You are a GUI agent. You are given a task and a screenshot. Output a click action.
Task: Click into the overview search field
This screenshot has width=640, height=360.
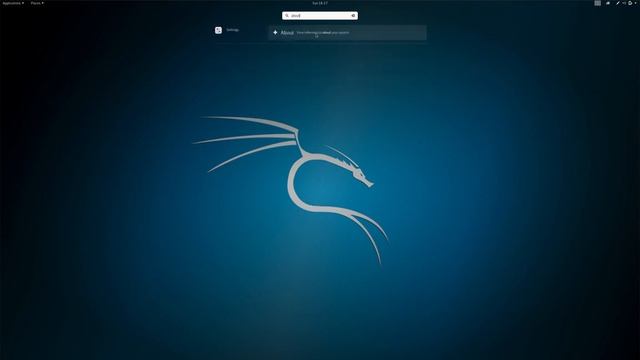tap(320, 16)
